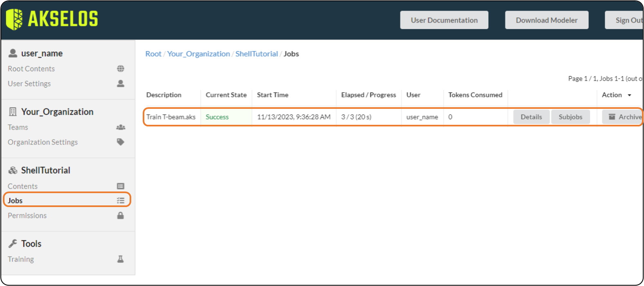Select Contents under ShellTutorial
644x286 pixels.
coord(23,186)
